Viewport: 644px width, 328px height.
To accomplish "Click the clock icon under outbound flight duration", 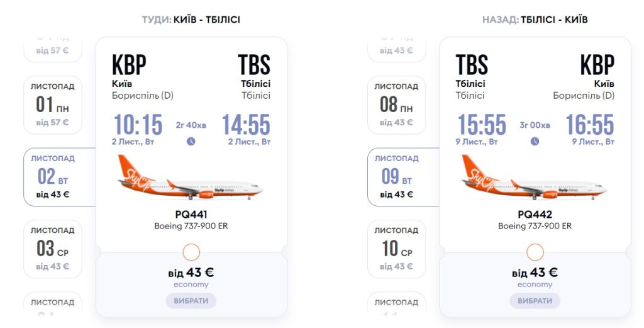I will pyautogui.click(x=191, y=141).
